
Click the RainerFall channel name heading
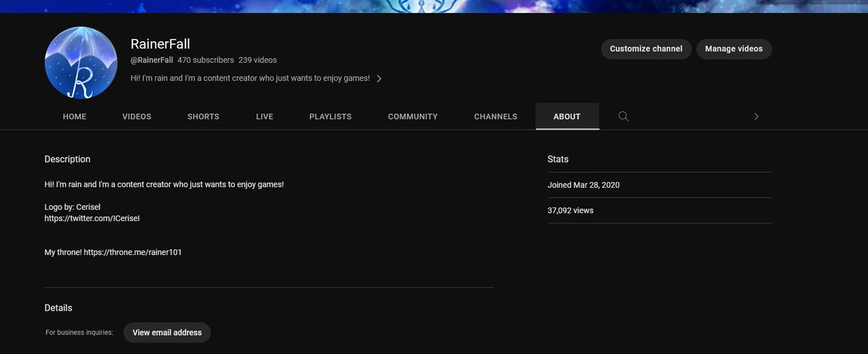click(161, 44)
